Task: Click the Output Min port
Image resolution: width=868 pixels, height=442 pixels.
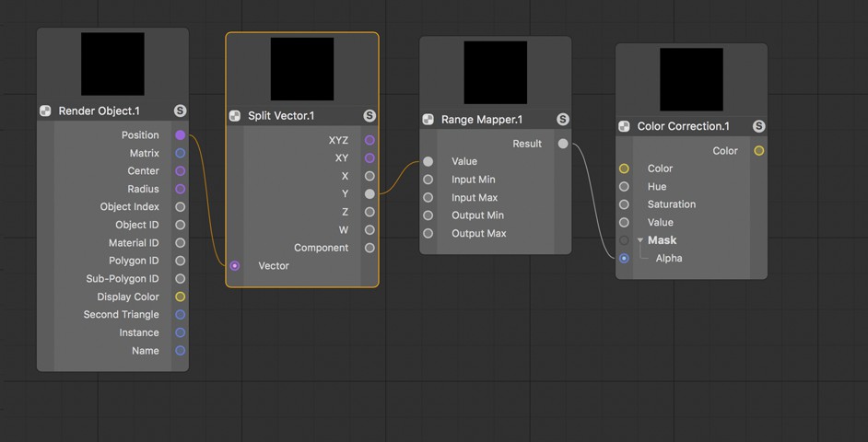Action: 428,215
